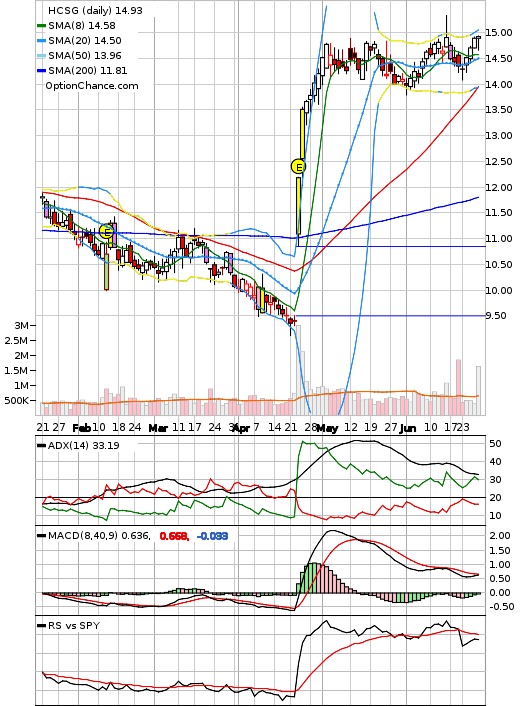Click the HCSG (daily) 14.93 title
526x706 pixels.
tap(95, 10)
